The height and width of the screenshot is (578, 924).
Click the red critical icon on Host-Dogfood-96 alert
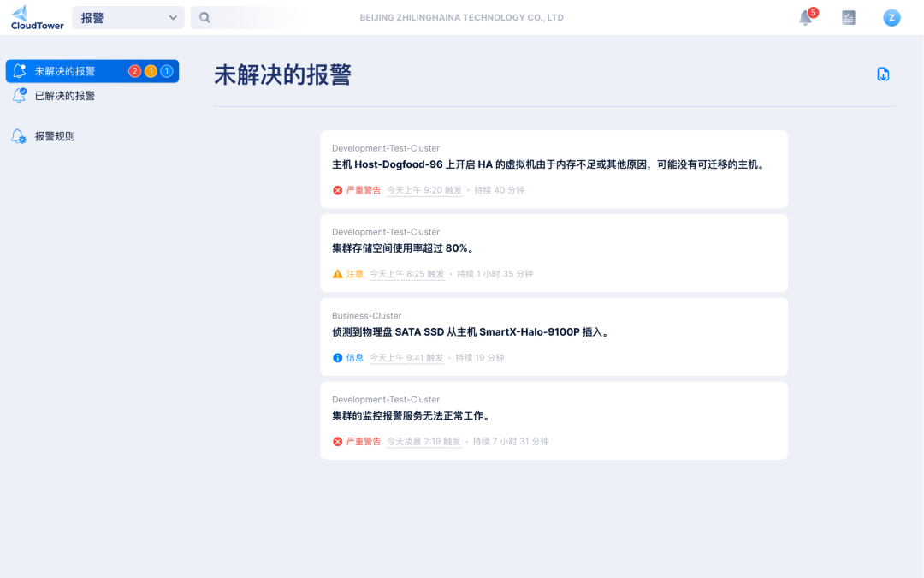[x=338, y=190]
